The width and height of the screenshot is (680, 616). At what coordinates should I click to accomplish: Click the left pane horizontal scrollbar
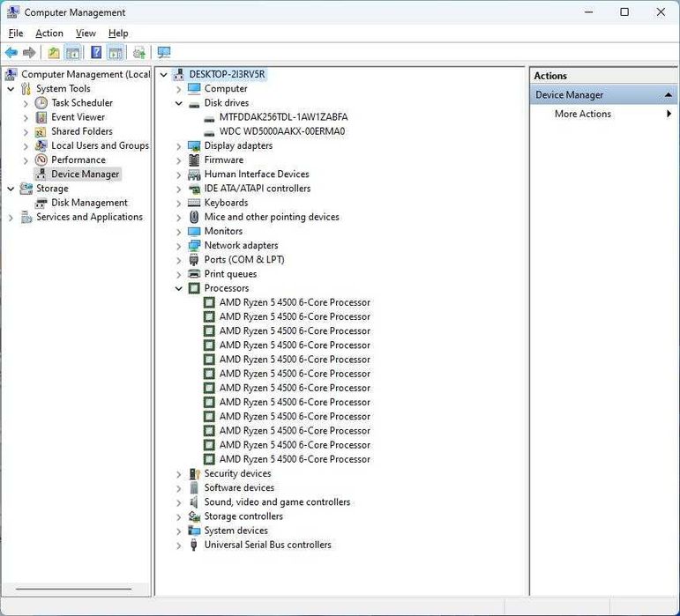tap(74, 590)
